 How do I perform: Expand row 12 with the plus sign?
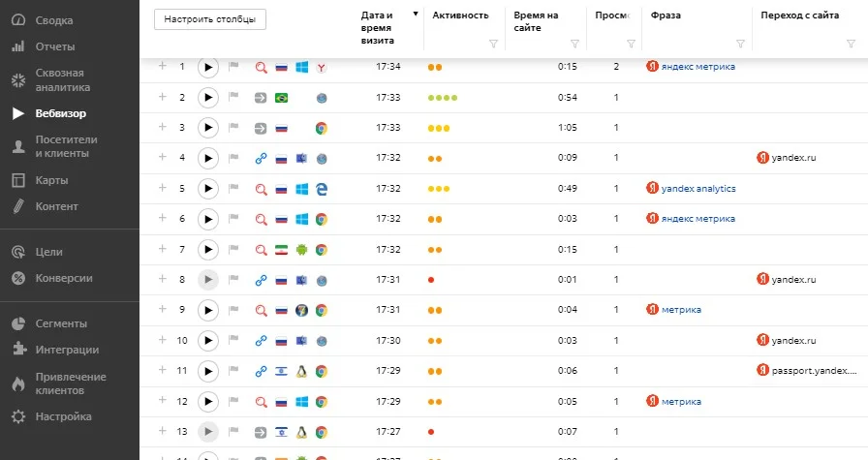point(163,400)
